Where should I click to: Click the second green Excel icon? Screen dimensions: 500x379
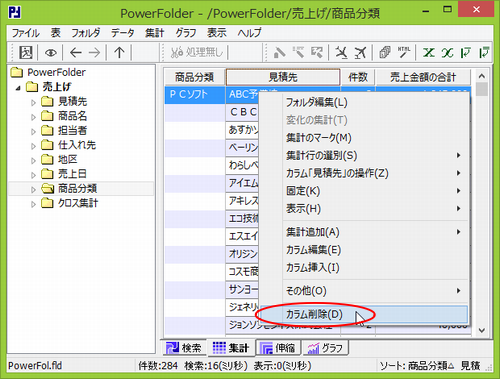point(447,52)
